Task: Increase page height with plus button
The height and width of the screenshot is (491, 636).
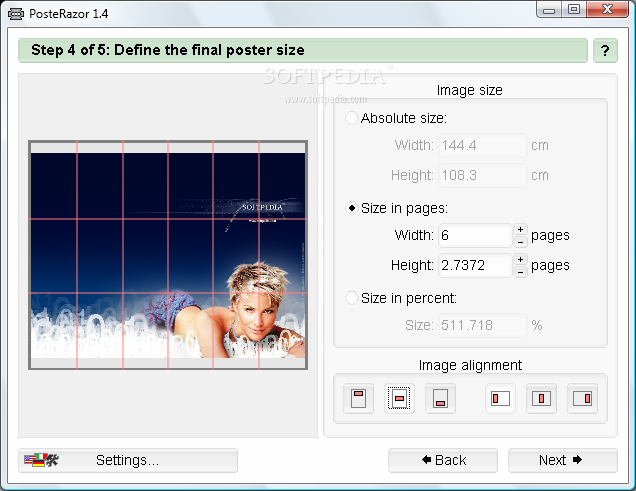Action: 520,259
